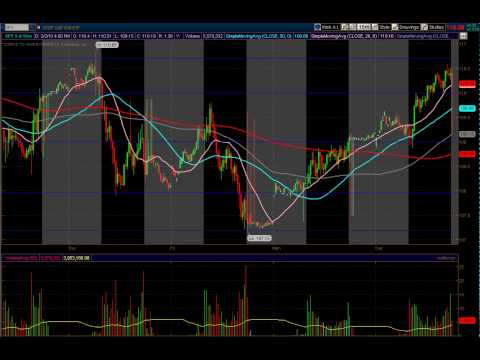Click the round share icon before Style toolbar
480x360 pixels.
(317, 27)
